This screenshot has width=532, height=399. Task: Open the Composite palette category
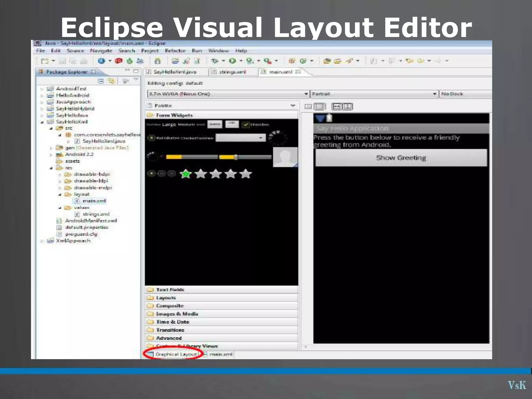tap(221, 306)
